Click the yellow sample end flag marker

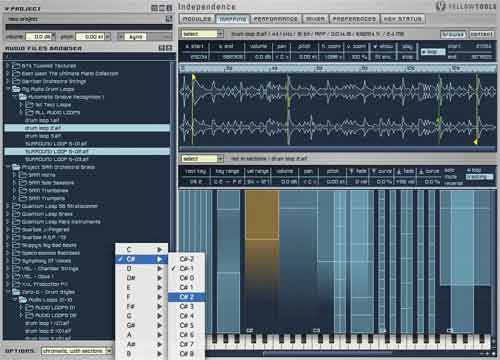click(x=476, y=142)
